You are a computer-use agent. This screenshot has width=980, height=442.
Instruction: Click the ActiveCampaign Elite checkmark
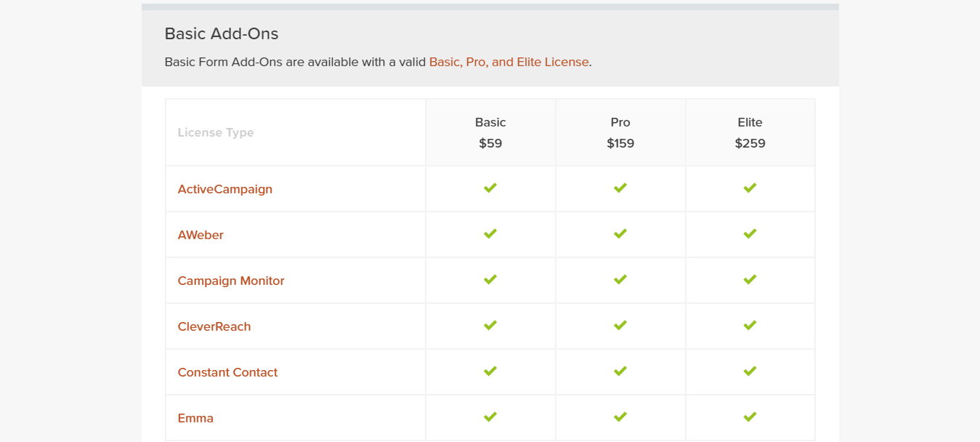(x=750, y=188)
